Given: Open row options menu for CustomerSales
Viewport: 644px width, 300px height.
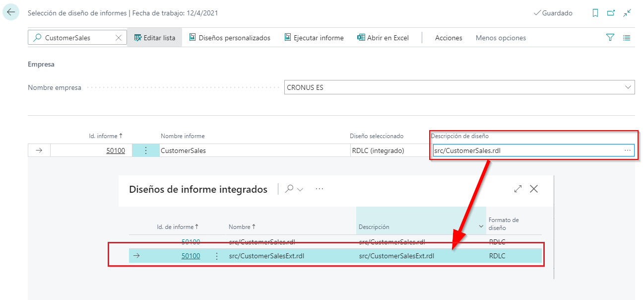Looking at the screenshot, I should pos(145,150).
